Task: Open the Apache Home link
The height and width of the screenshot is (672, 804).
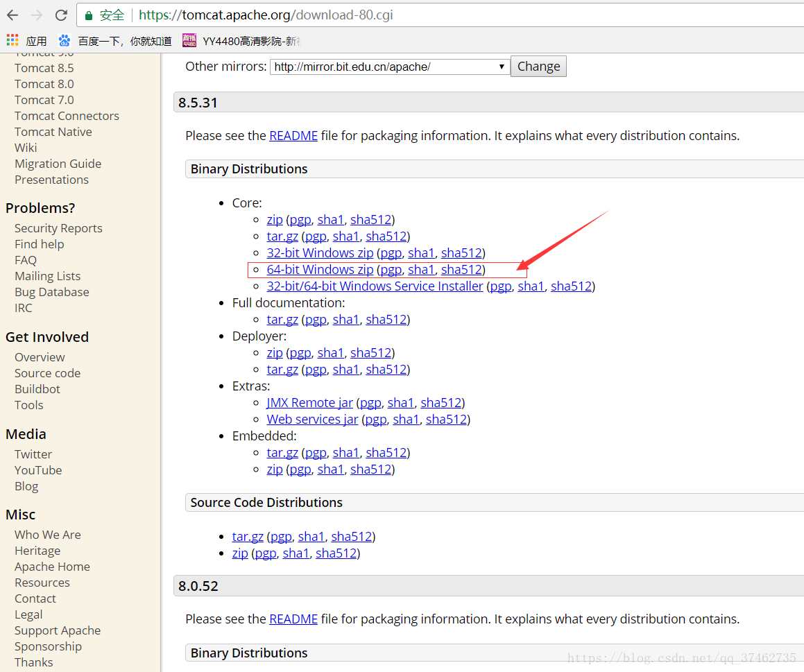Action: [x=52, y=567]
